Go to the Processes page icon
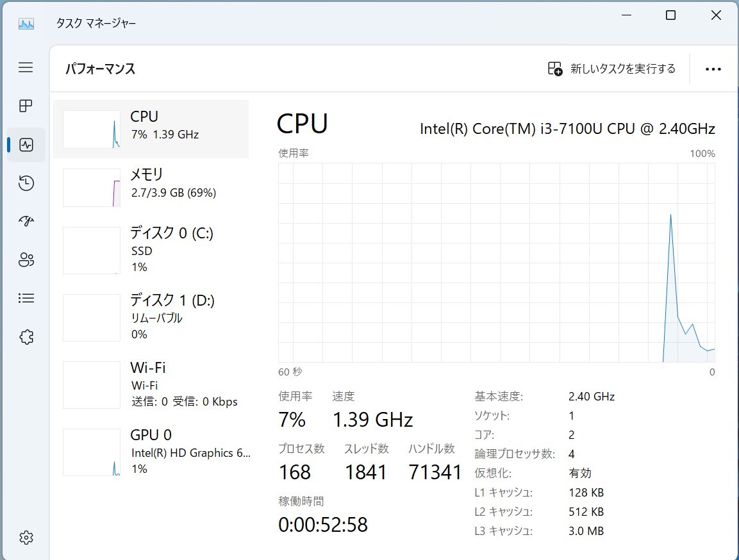739x560 pixels. (x=26, y=106)
